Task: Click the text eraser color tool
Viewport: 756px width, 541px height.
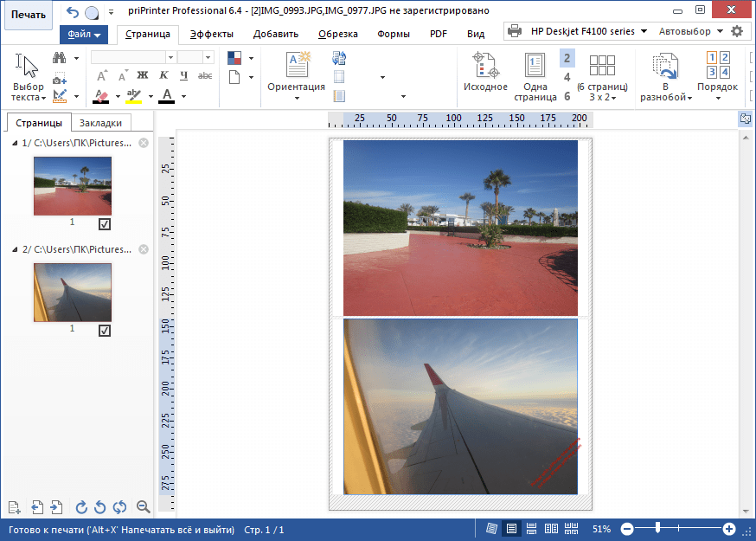Action: [101, 97]
